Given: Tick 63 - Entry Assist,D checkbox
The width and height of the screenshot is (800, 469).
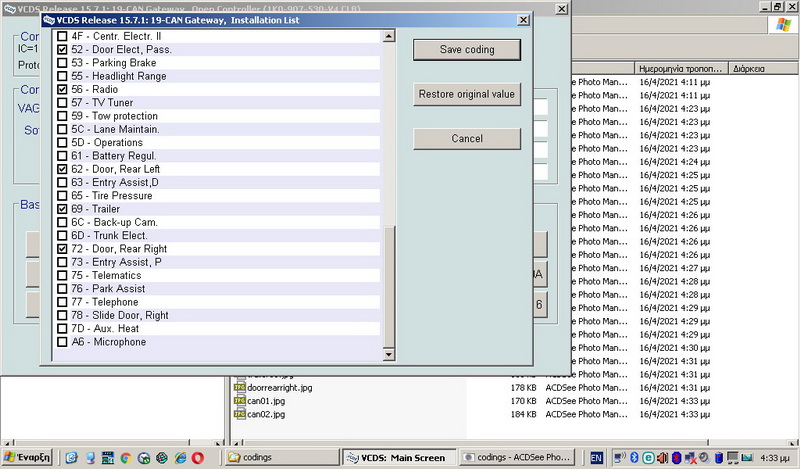Looking at the screenshot, I should click(x=62, y=182).
